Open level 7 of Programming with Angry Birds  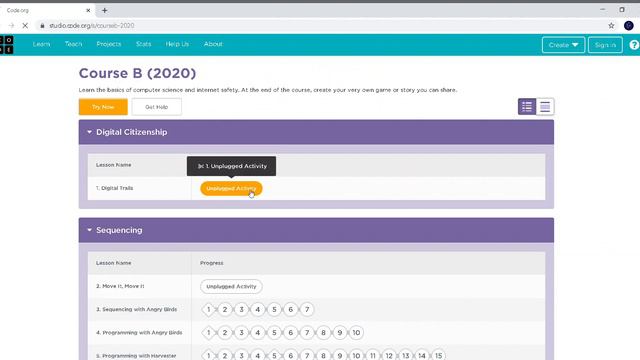[307, 333]
